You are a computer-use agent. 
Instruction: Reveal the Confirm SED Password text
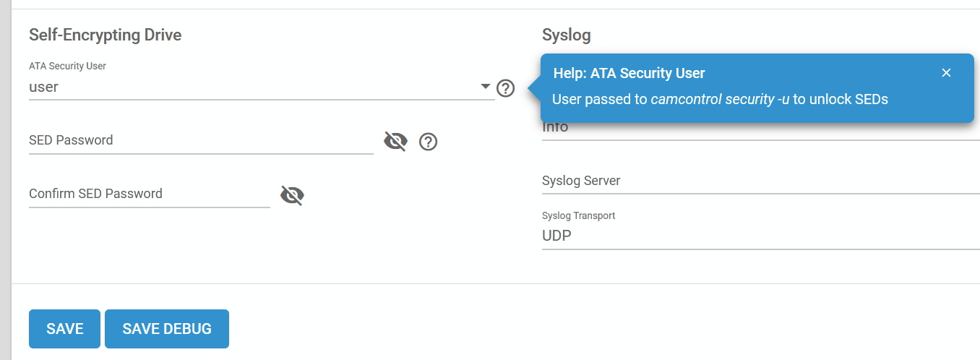[x=292, y=195]
